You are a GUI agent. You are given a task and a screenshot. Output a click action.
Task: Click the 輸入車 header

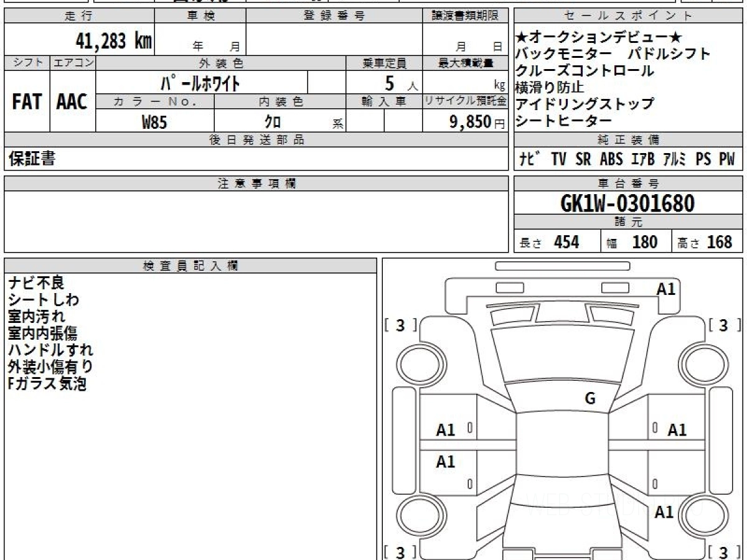pos(384,102)
